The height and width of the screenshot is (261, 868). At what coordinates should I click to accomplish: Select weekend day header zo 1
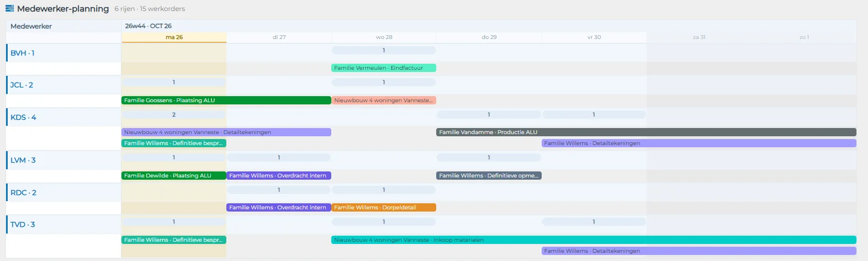click(804, 37)
